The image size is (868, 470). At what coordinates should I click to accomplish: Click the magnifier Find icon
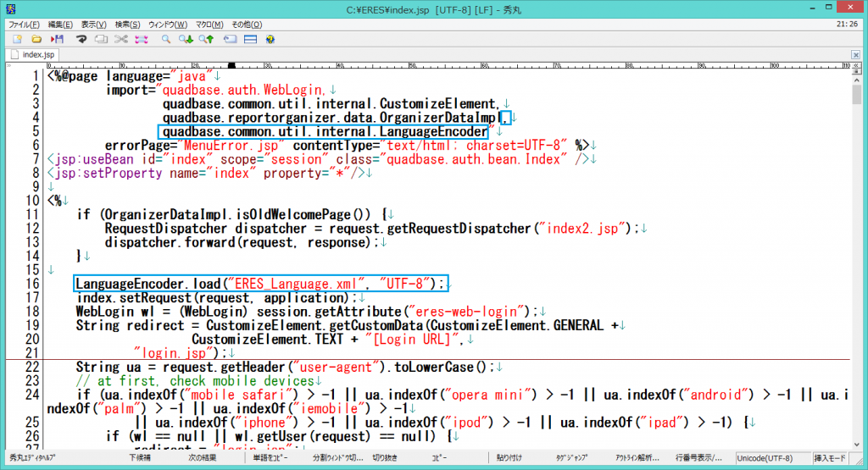pyautogui.click(x=167, y=39)
